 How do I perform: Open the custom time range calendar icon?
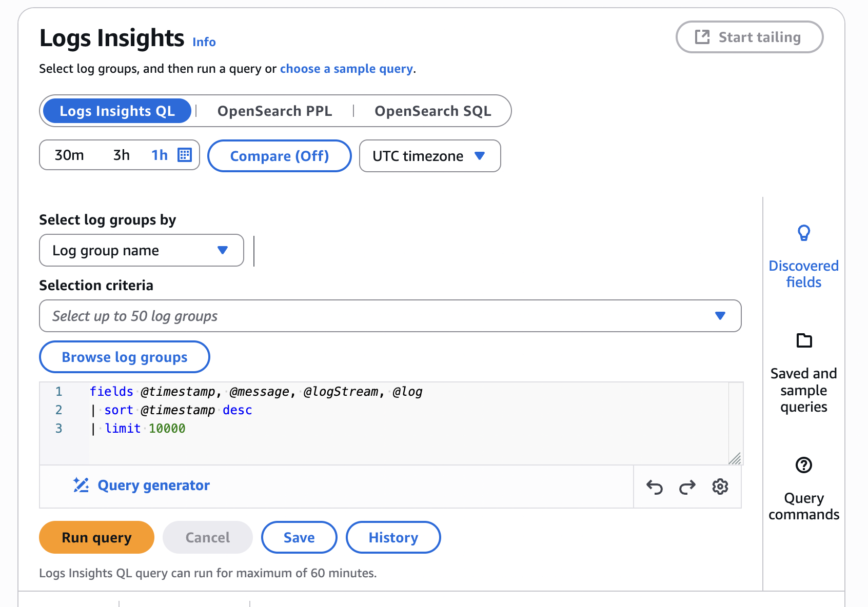[185, 155]
